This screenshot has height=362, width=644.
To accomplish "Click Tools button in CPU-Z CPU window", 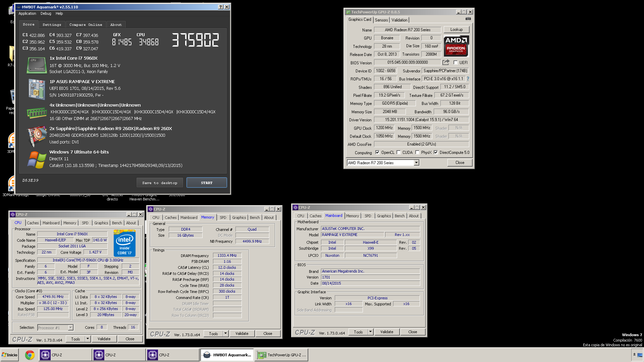I will tap(75, 339).
